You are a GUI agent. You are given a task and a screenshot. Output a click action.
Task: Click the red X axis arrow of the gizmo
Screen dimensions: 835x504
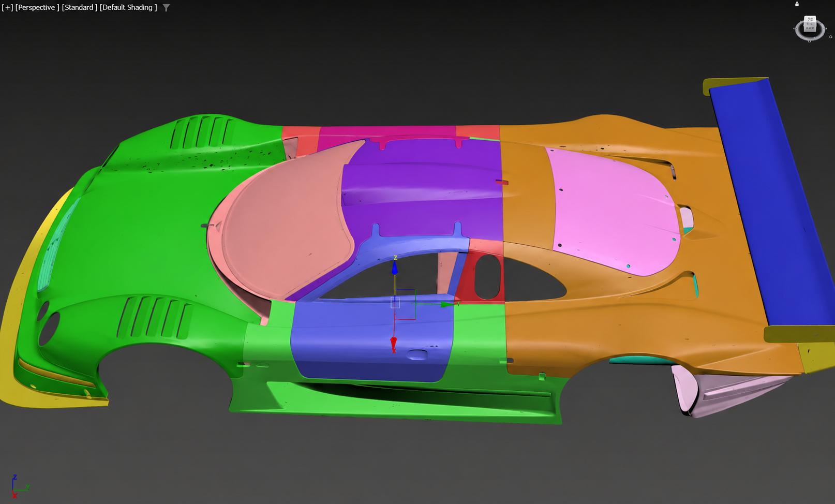pyautogui.click(x=394, y=343)
